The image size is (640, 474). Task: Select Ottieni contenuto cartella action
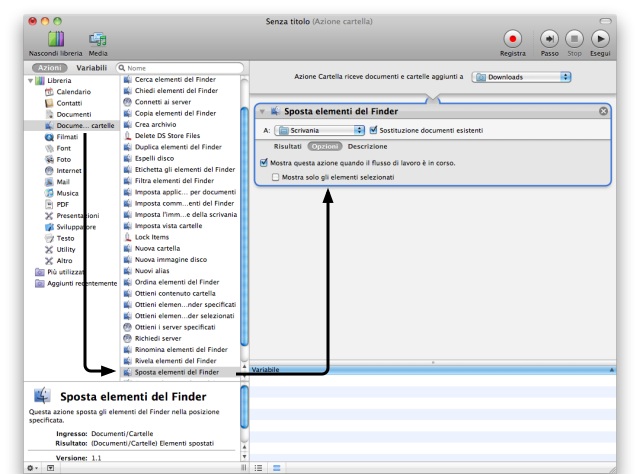(175, 294)
